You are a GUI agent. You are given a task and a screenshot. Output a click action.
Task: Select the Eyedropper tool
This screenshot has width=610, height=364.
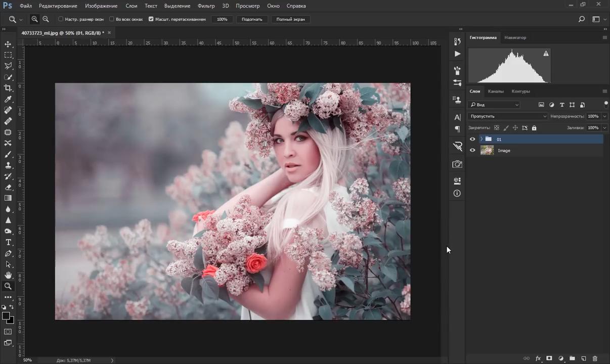8,99
